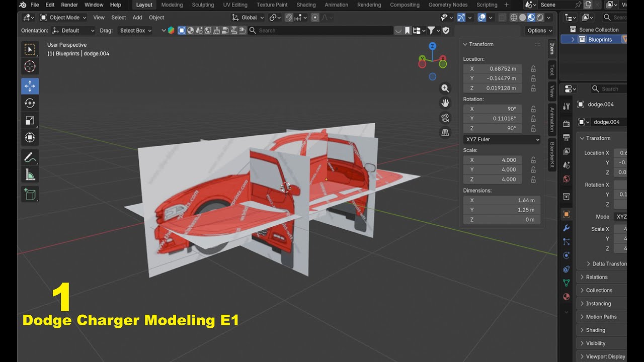Switch to UV Editing workspace tab

click(x=235, y=5)
